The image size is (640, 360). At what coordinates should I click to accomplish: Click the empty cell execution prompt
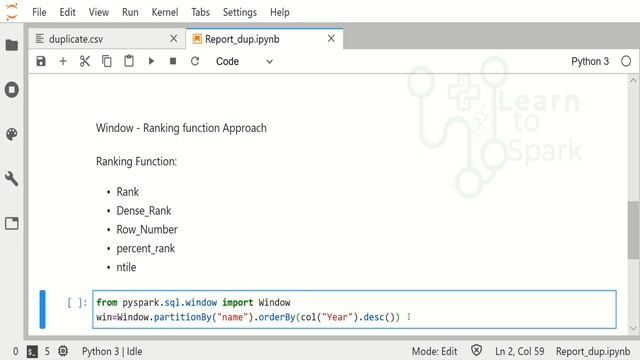[77, 302]
